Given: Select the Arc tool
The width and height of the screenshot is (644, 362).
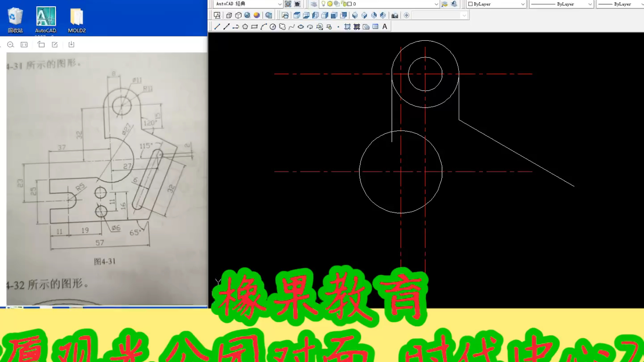Looking at the screenshot, I should click(264, 27).
